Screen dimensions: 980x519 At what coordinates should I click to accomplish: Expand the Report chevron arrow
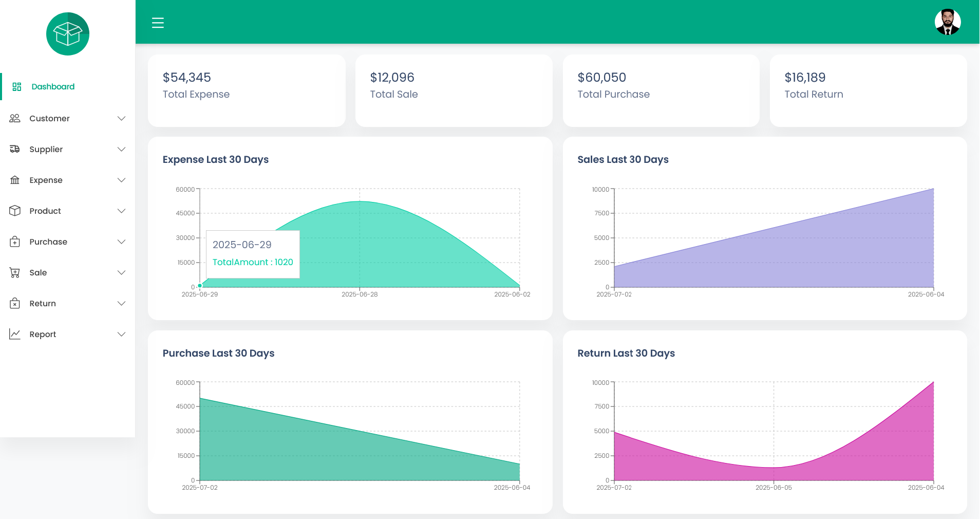(x=121, y=334)
